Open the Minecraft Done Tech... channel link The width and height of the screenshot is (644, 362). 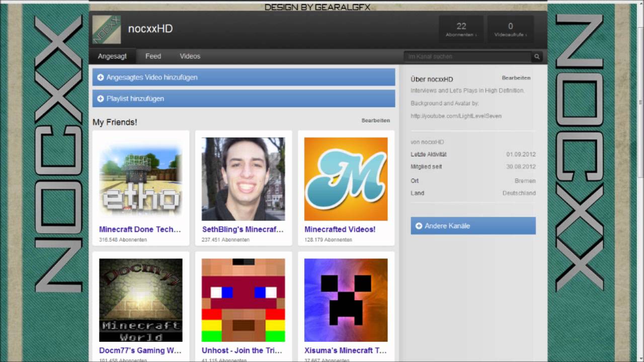140,229
